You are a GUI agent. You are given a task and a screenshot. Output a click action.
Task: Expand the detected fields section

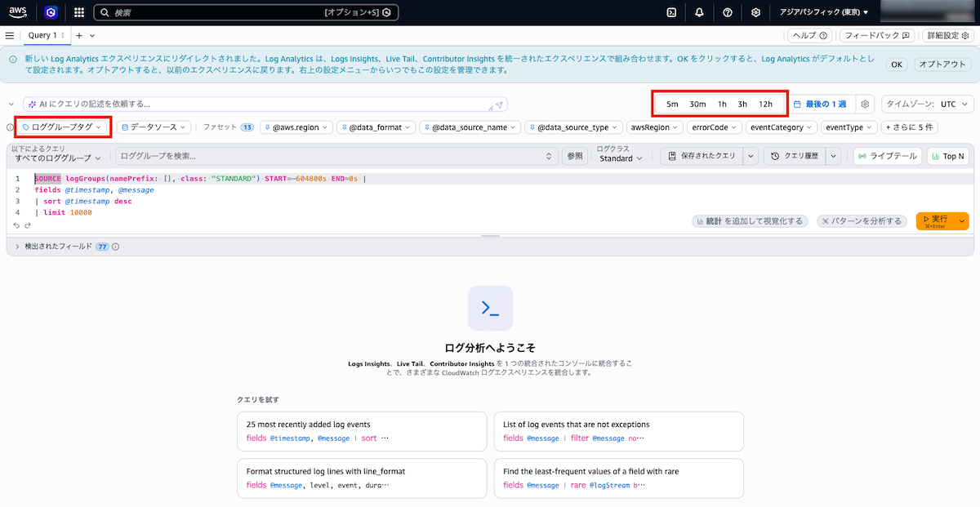[x=17, y=247]
